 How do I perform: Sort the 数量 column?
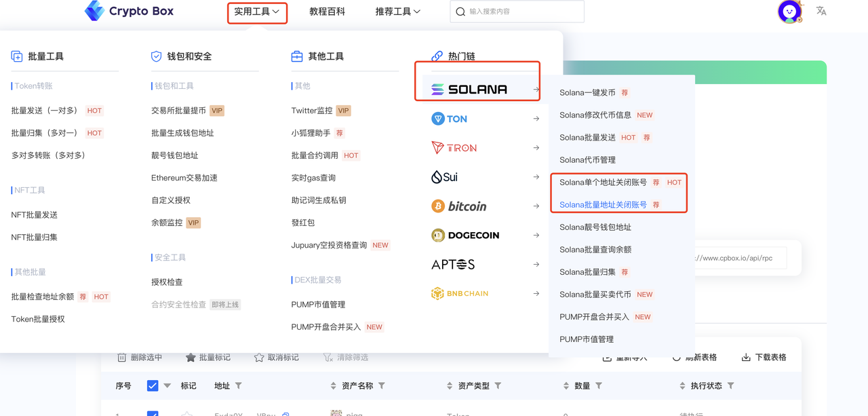[x=566, y=385]
